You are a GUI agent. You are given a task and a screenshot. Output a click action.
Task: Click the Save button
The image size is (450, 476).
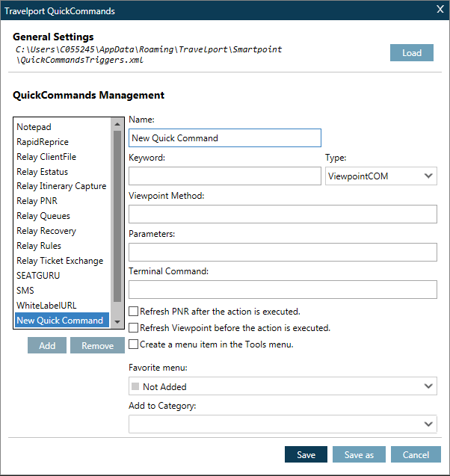[x=306, y=455]
